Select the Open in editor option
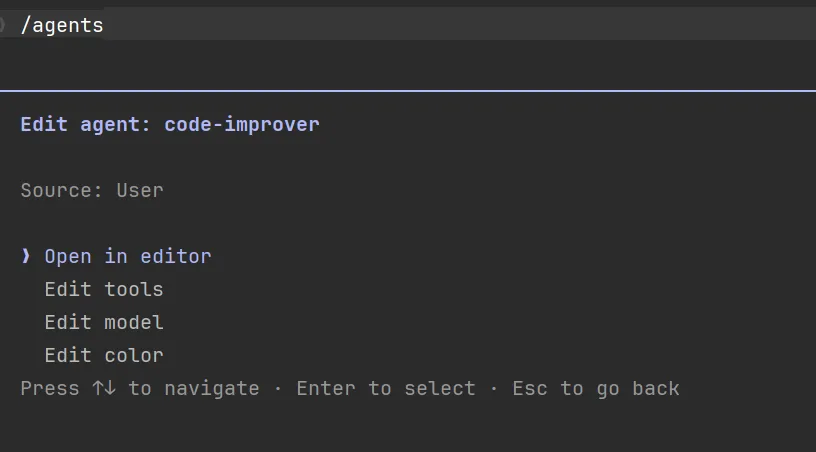This screenshot has height=452, width=816. click(128, 256)
